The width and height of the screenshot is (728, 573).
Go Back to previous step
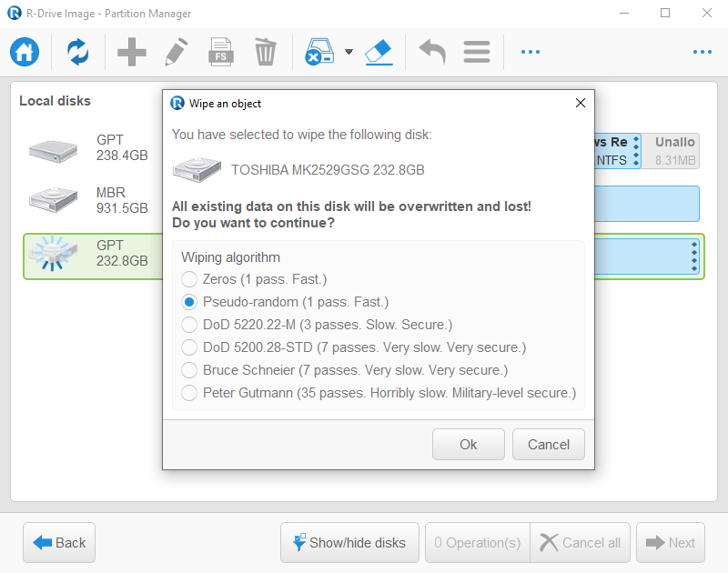[59, 542]
